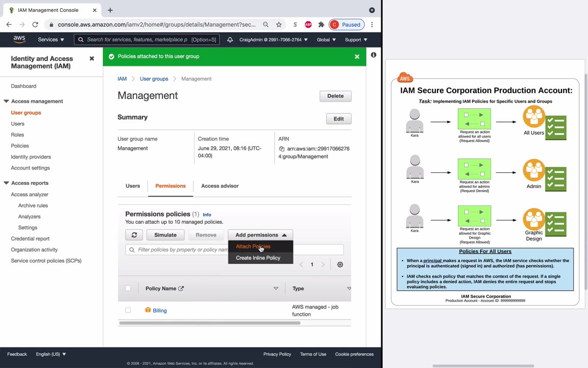Image resolution: width=588 pixels, height=368 pixels.
Task: Click the AdBlock Plus extension icon
Action: point(308,25)
